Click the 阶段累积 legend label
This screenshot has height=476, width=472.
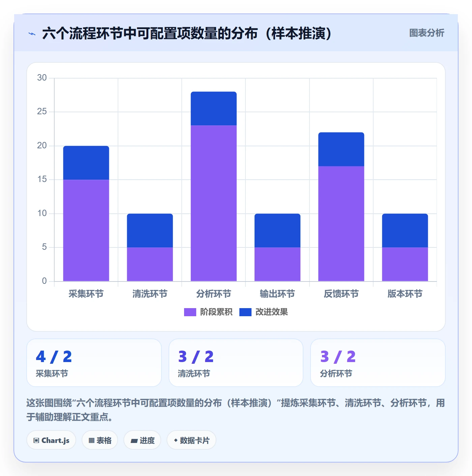tap(216, 312)
